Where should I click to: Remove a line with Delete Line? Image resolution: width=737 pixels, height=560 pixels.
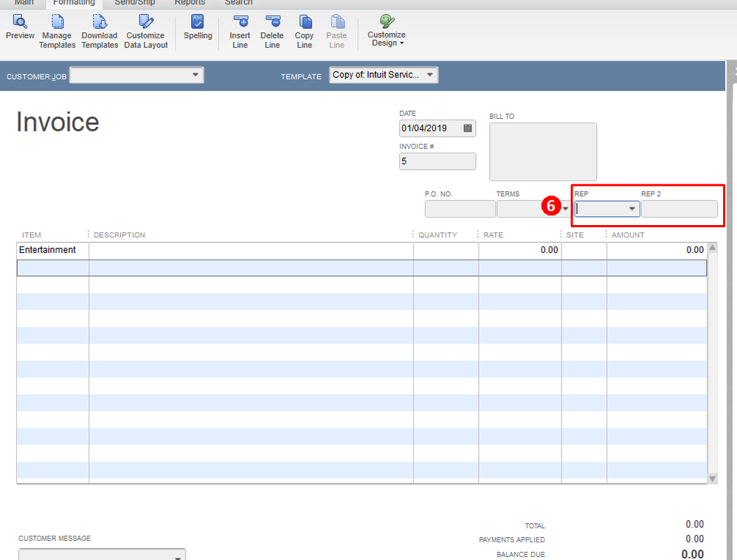tap(272, 32)
